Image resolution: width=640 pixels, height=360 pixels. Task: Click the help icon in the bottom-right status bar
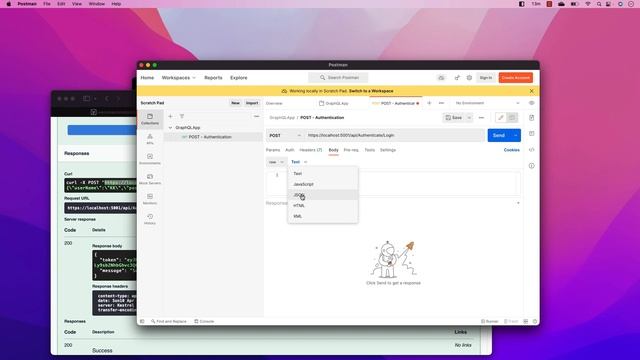535,321
